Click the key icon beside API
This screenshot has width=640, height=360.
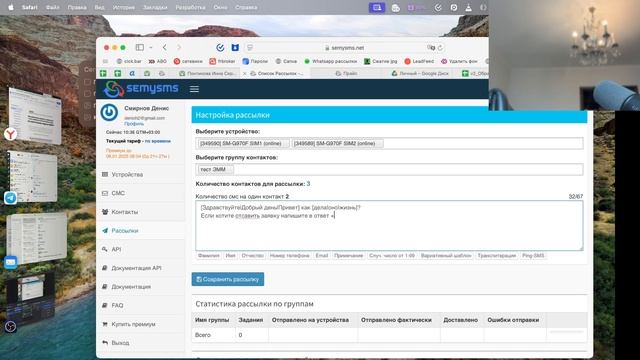pos(105,249)
